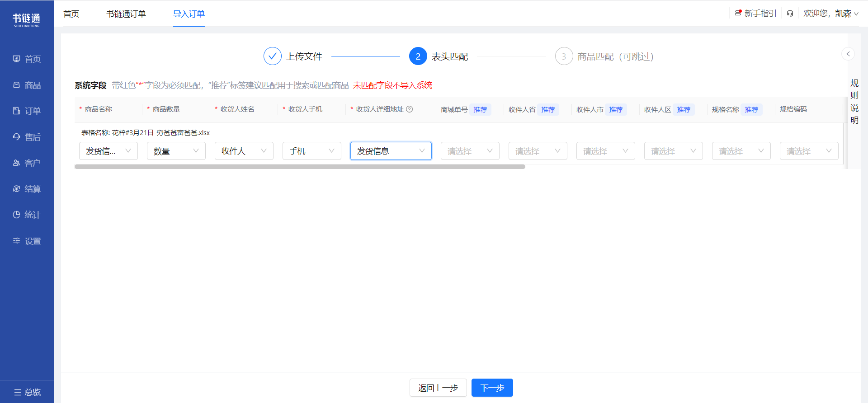Image resolution: width=868 pixels, height=403 pixels.
Task: Open 商品 in the left sidebar
Action: pyautogui.click(x=27, y=85)
